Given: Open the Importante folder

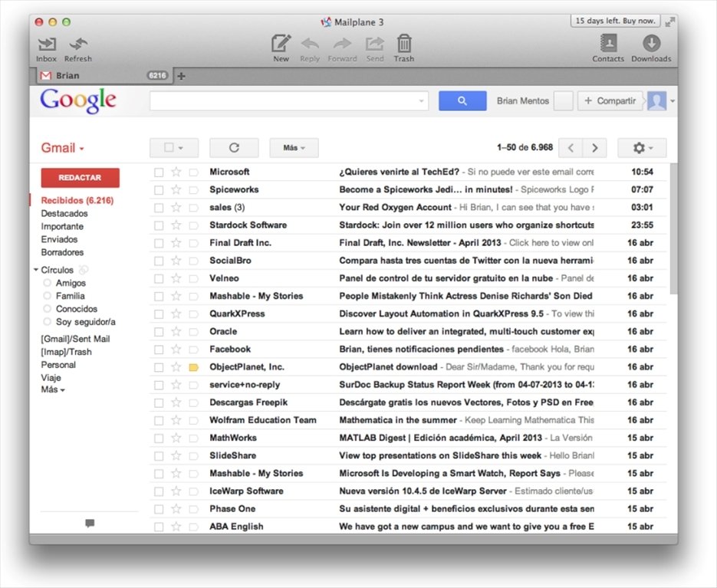Looking at the screenshot, I should [x=62, y=226].
